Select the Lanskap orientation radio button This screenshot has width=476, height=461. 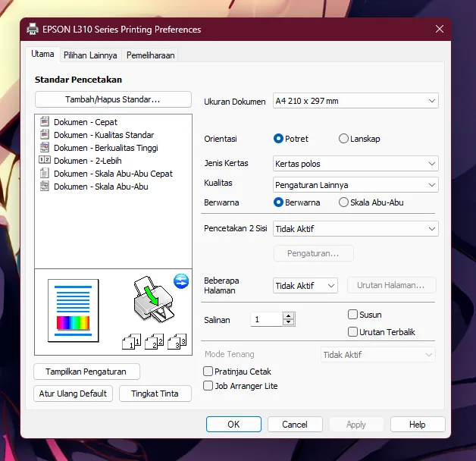(x=344, y=139)
